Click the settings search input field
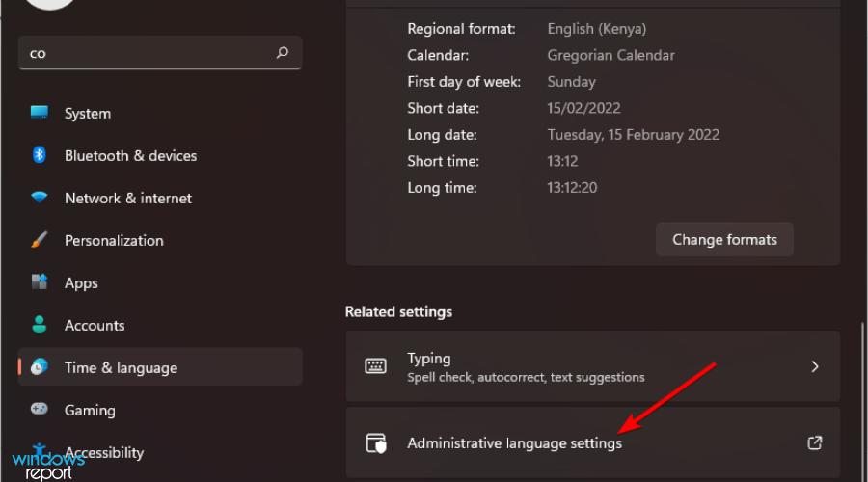The width and height of the screenshot is (868, 482). [160, 53]
